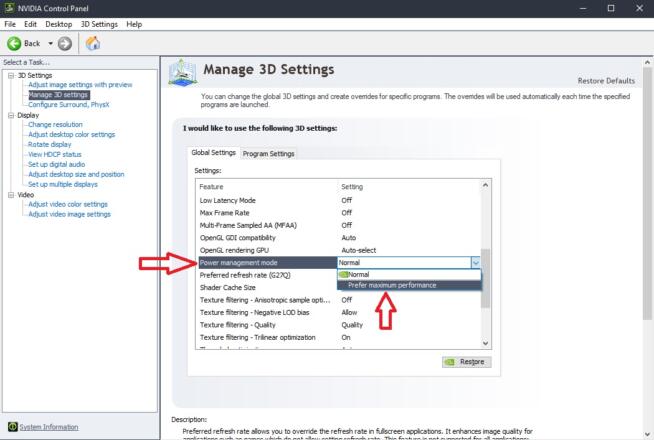The height and width of the screenshot is (440, 654).
Task: Collapse the 3D Settings tree node
Action: point(11,75)
